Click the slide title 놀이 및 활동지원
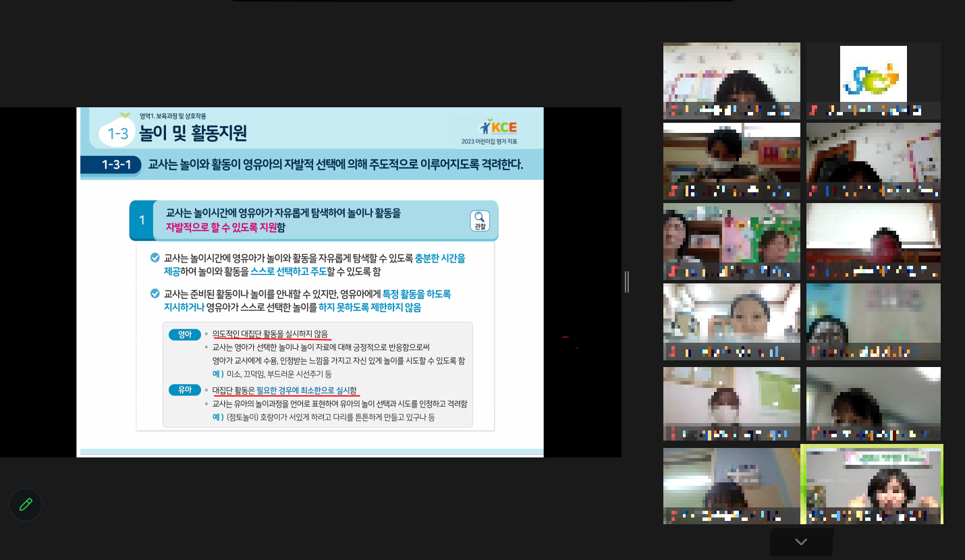965x560 pixels. [193, 134]
